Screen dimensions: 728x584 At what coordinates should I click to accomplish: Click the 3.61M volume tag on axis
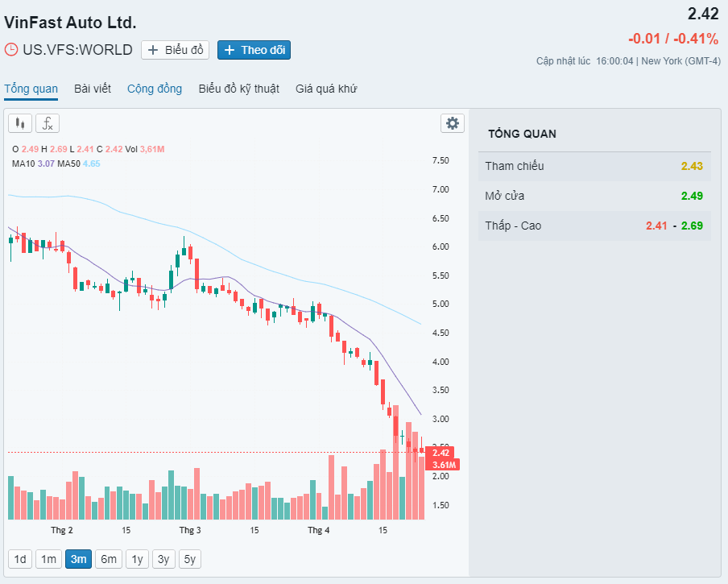pos(443,465)
